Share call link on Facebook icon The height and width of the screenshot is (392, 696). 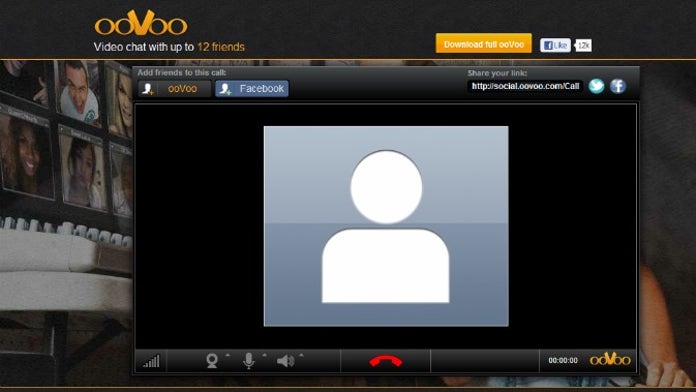click(617, 86)
